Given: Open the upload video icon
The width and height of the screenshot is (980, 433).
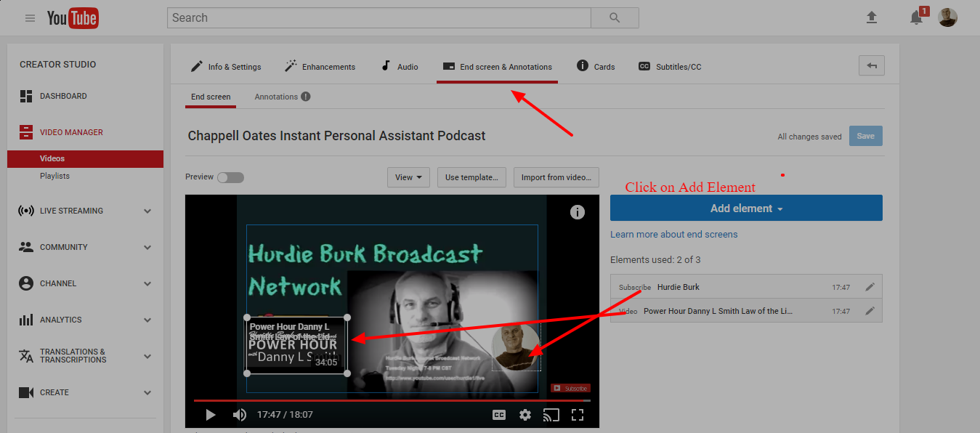Looking at the screenshot, I should point(872,18).
